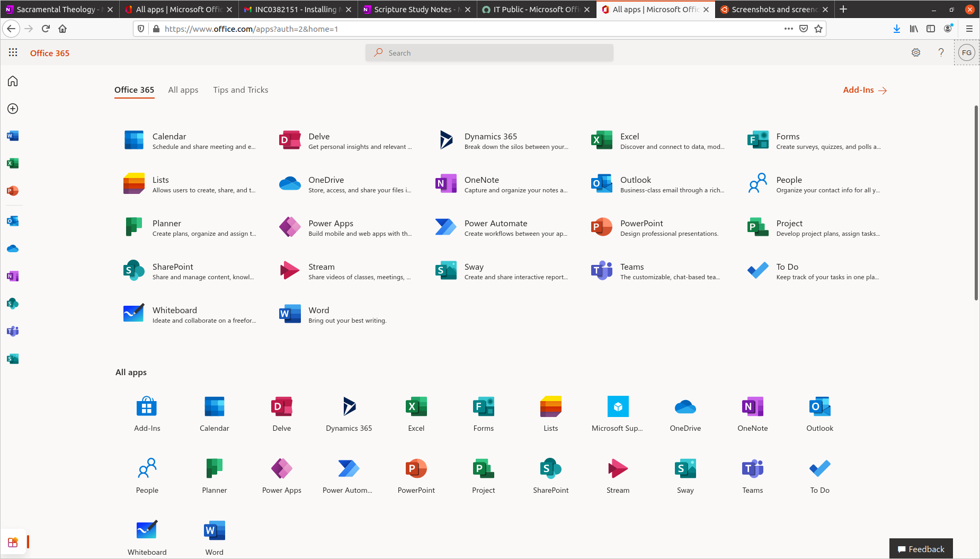
Task: Open Word from the left sidebar
Action: point(13,136)
